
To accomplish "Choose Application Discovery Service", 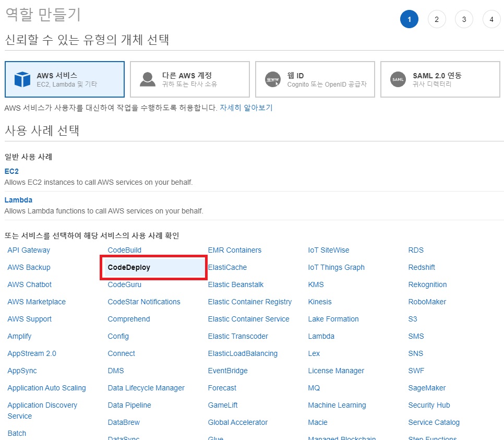I will [42, 410].
